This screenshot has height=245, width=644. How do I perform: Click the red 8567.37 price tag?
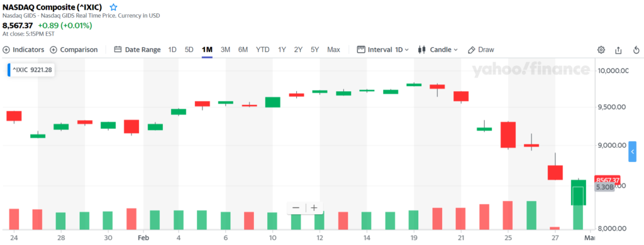[608, 180]
